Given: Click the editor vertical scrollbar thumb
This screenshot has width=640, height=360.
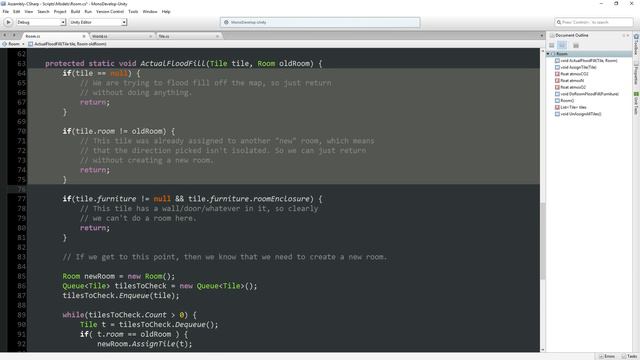Looking at the screenshot, I should [542, 241].
